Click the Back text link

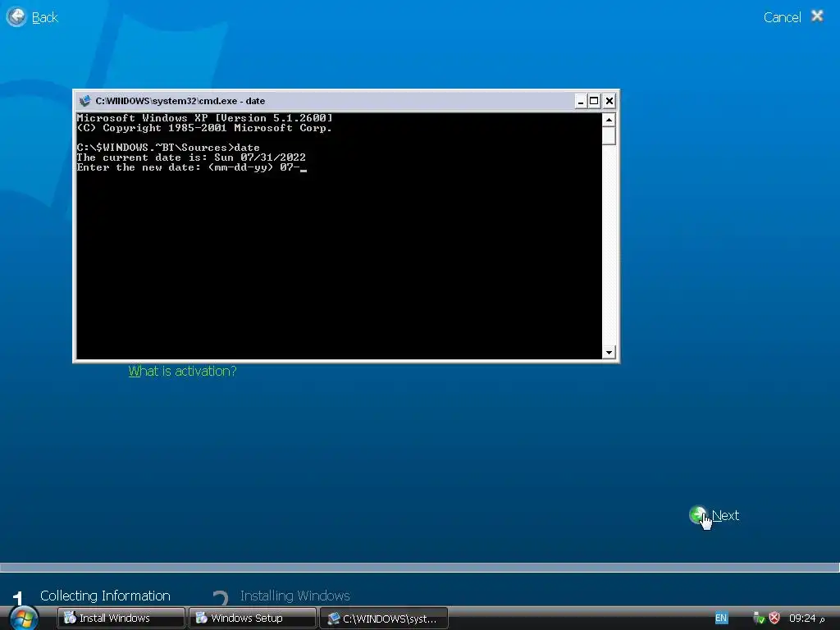pyautogui.click(x=44, y=18)
